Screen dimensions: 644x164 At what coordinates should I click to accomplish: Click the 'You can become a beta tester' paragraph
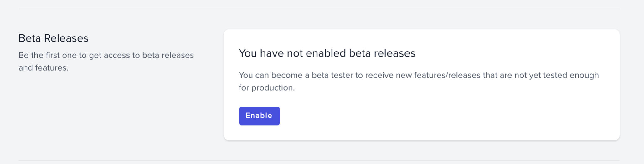coord(419,81)
